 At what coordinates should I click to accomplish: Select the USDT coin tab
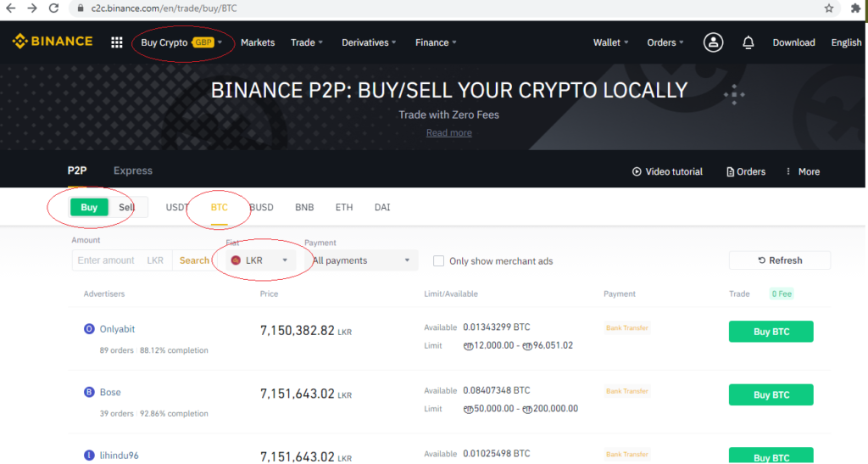point(177,207)
